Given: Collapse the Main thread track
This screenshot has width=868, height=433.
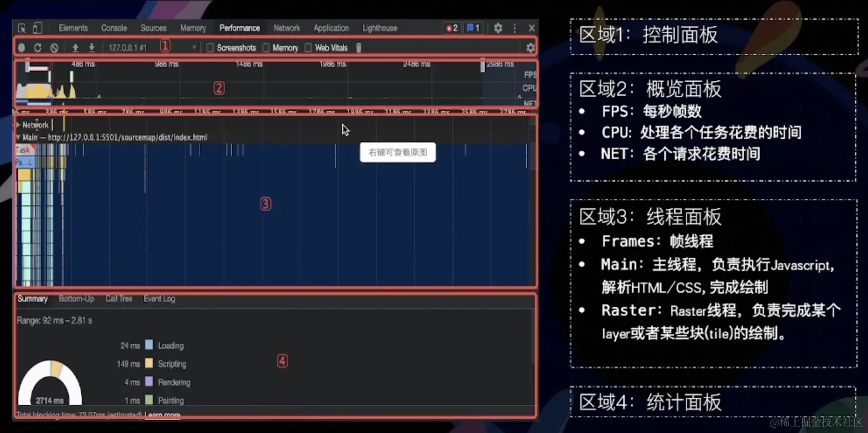Looking at the screenshot, I should (19, 138).
